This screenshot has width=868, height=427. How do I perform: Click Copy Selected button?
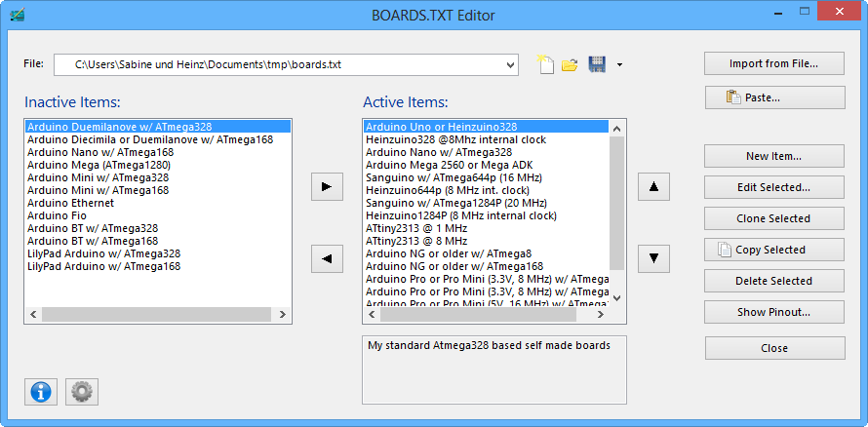pos(774,250)
